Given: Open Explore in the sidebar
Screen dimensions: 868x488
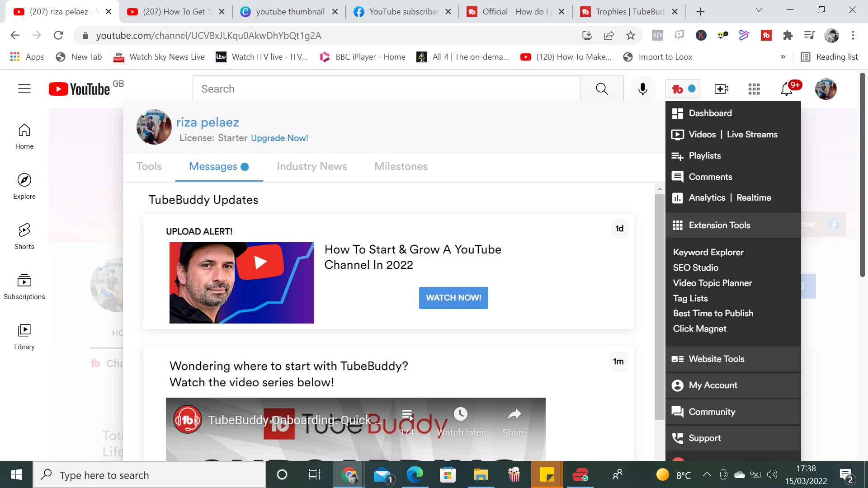Looking at the screenshot, I should pos(24,187).
